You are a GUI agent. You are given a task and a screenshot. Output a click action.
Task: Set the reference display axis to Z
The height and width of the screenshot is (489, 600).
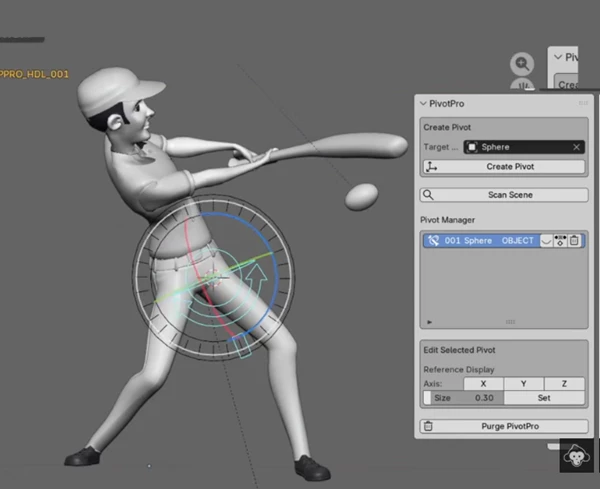tap(564, 384)
